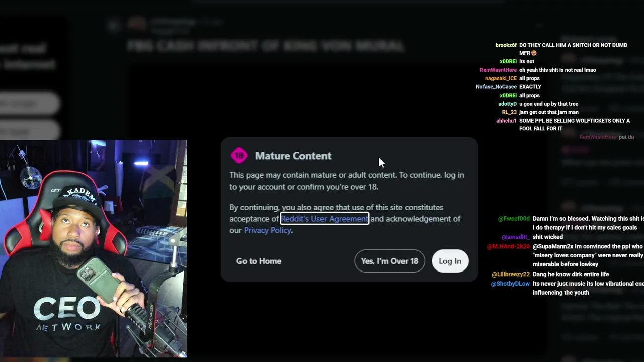The width and height of the screenshot is (644, 362).
Task: Click chat username ahhchu1
Action: [x=506, y=121]
